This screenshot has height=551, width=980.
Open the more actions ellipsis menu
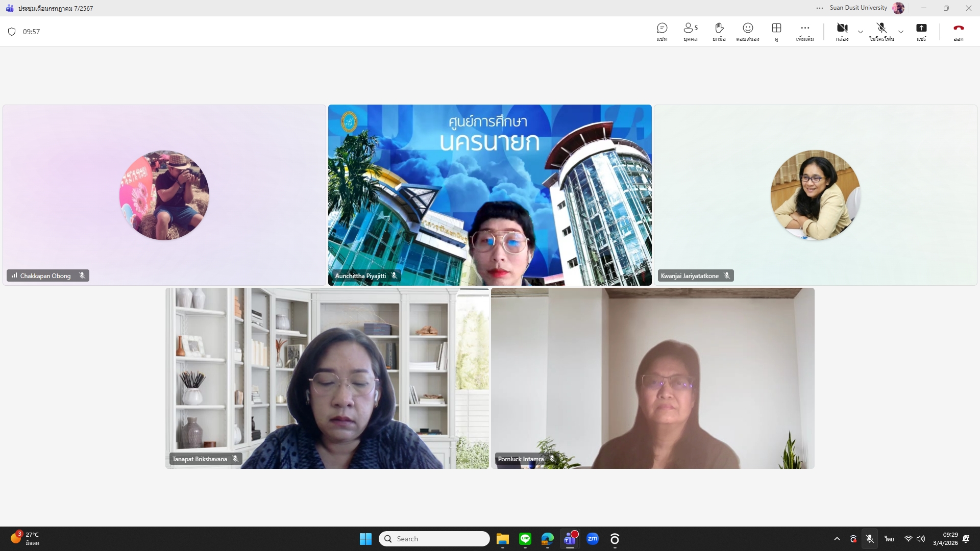pos(805,32)
